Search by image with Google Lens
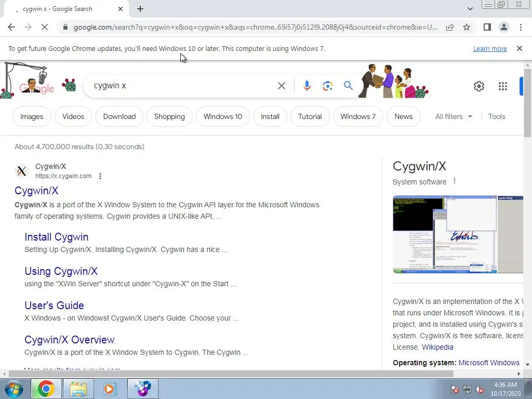The height and width of the screenshot is (399, 532). pyautogui.click(x=327, y=86)
